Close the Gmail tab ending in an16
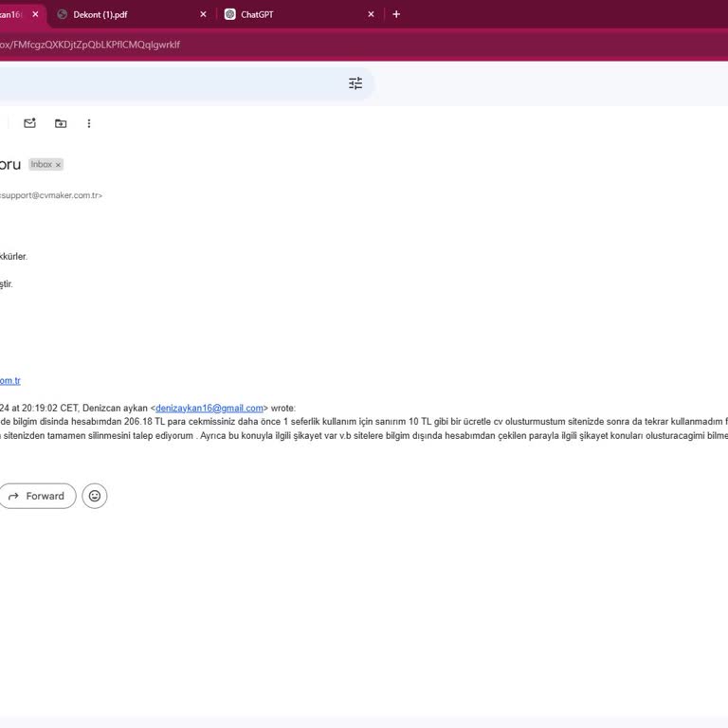728x728 pixels. [x=35, y=14]
